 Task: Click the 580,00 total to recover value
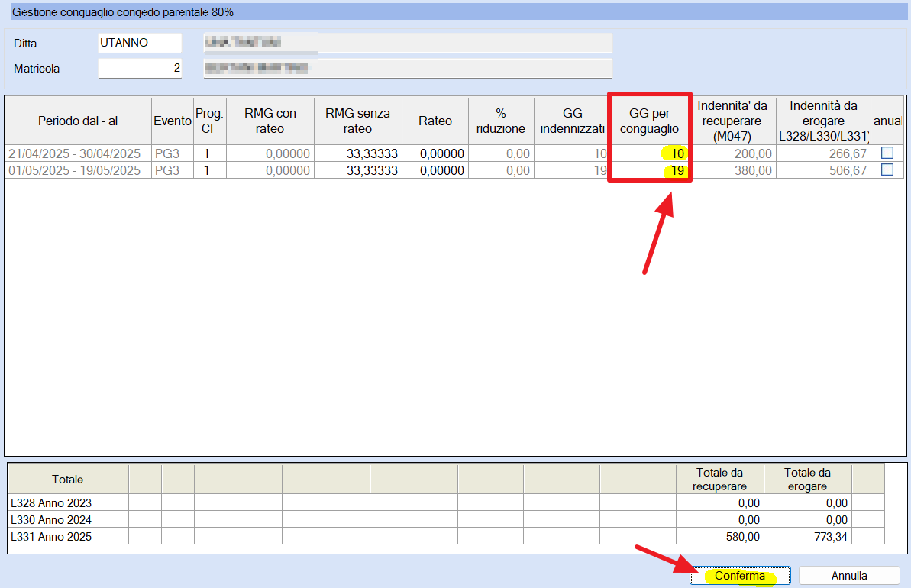(x=720, y=536)
